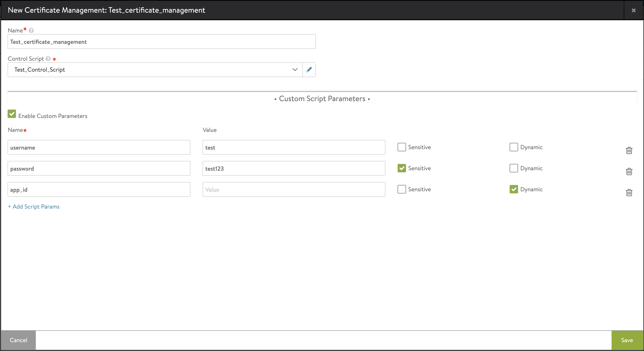This screenshot has width=644, height=351.
Task: Delete the password parameter row
Action: [629, 171]
